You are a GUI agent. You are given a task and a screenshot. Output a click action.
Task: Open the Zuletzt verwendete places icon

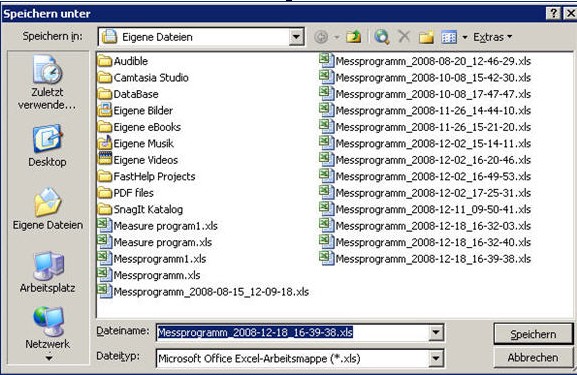[x=47, y=82]
